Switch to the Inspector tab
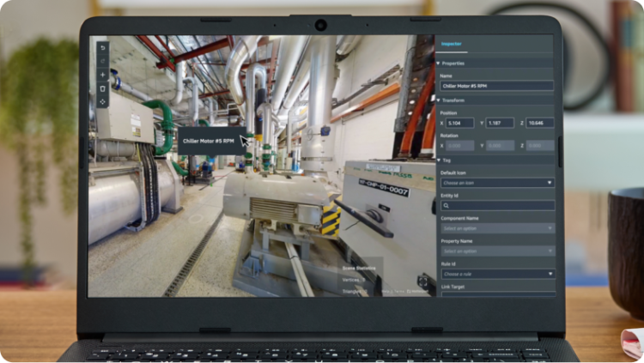Screen dimensions: 644x363 pos(451,44)
